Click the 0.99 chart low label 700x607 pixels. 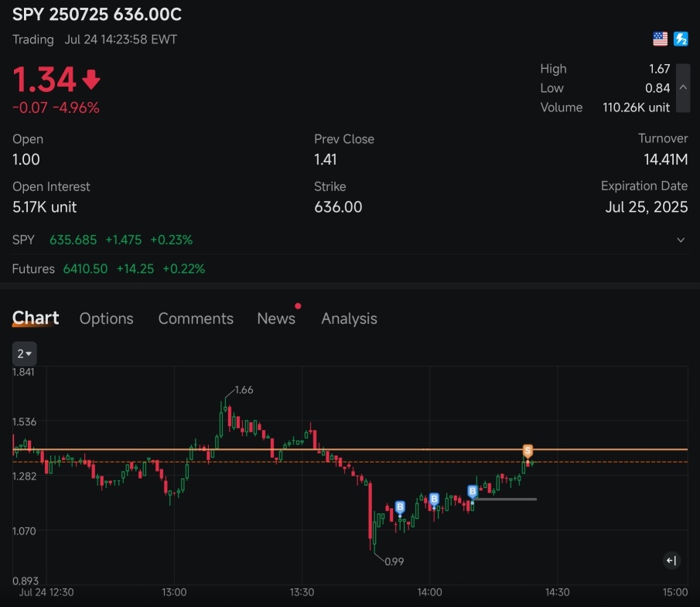tap(394, 561)
